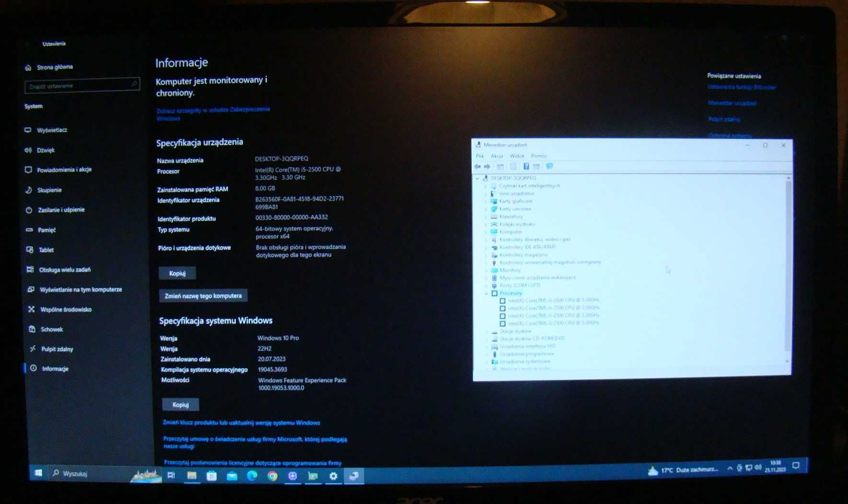Viewport: 848px width, 504px height.
Task: Click Zmień nazwę tego komputera button
Action: pyautogui.click(x=203, y=296)
